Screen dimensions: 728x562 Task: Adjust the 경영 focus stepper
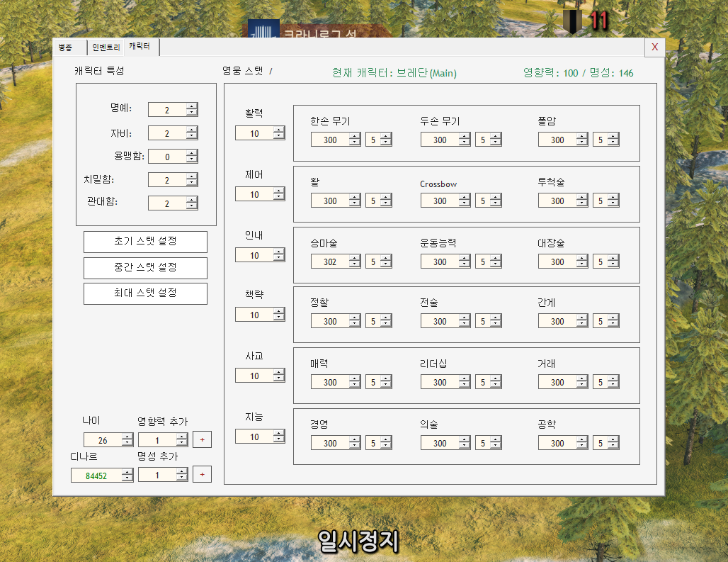(386, 442)
